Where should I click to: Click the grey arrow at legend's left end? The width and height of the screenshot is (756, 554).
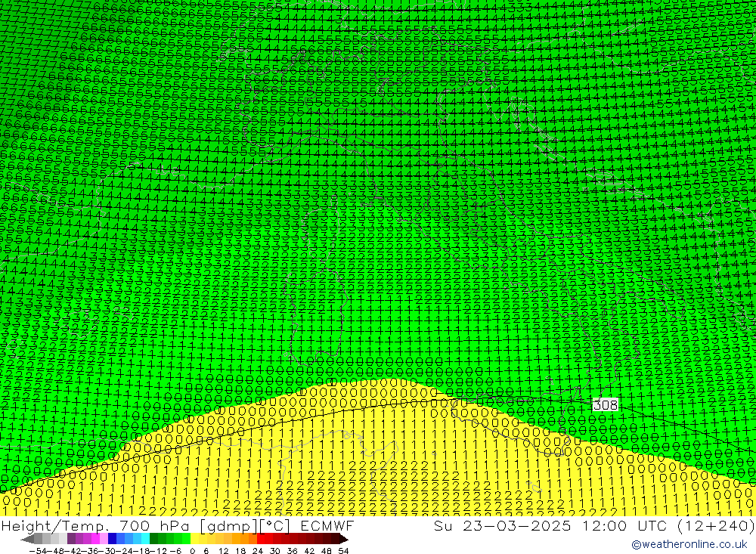[x=27, y=539]
